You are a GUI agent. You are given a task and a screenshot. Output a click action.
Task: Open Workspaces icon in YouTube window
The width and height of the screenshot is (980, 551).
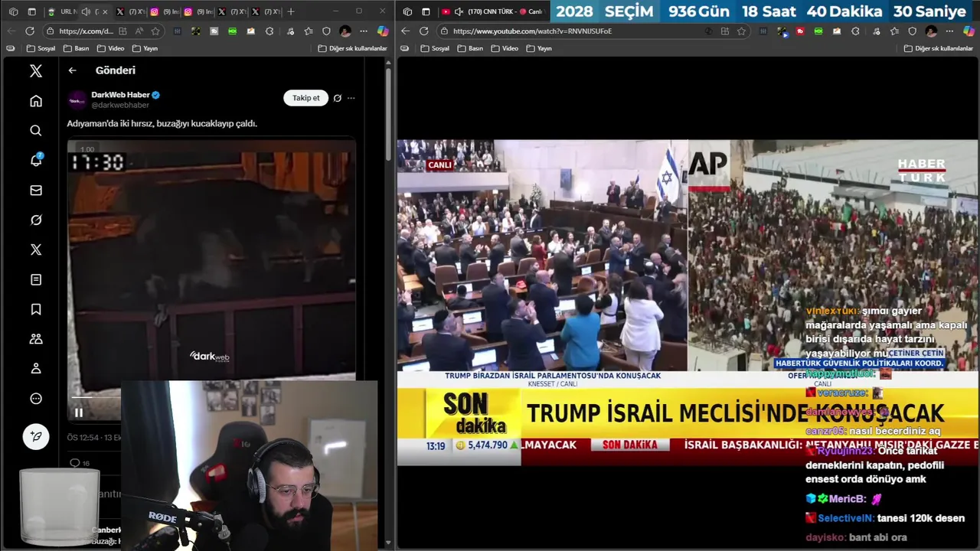pos(407,11)
